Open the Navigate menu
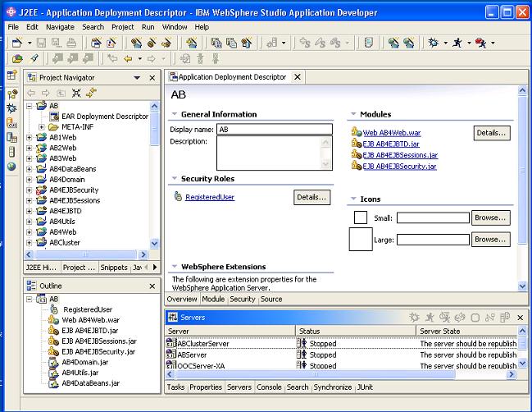 tap(60, 27)
